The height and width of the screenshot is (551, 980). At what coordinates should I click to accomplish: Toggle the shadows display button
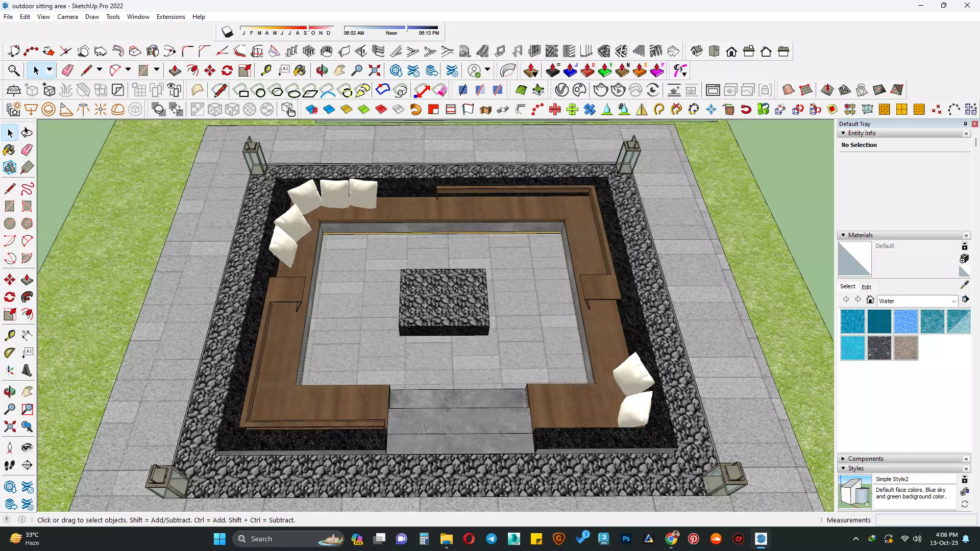pos(227,32)
